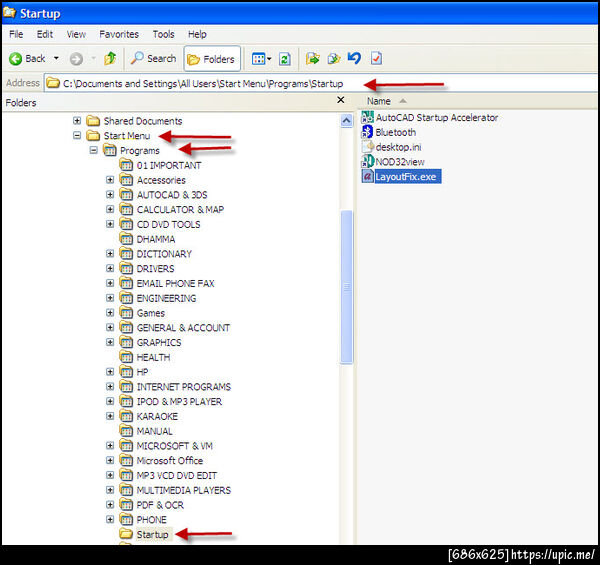
Task: Select the HP folder
Action: (x=134, y=372)
